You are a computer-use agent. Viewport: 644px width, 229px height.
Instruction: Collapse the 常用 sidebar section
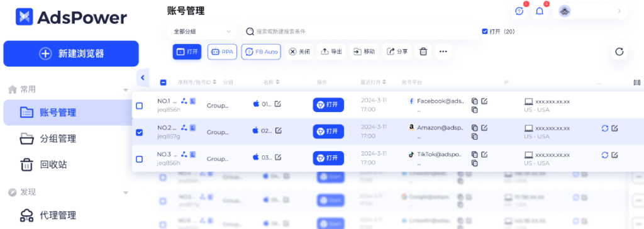[x=126, y=89]
